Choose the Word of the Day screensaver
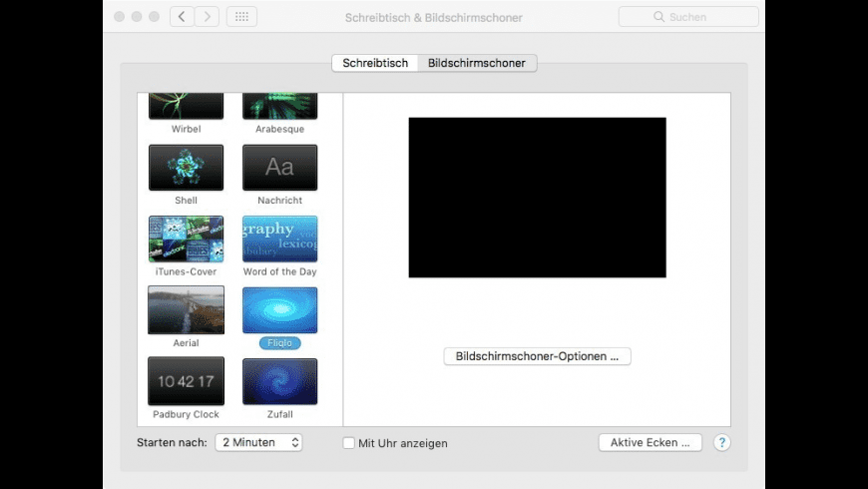Viewport: 868px width, 489px height. coord(279,240)
